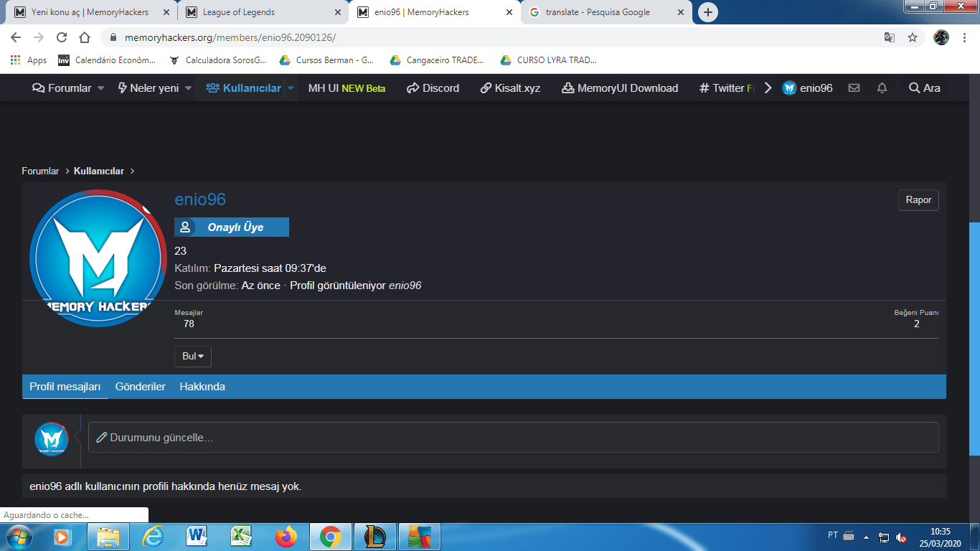980x551 pixels.
Task: Go back to the previous page
Action: tap(16, 37)
